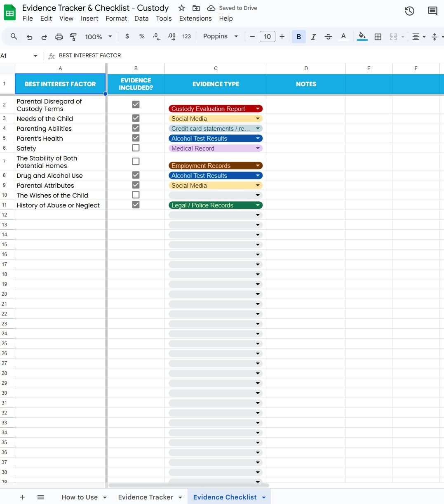The image size is (444, 504).
Task: Open the Poppins font dropdown
Action: [x=221, y=36]
